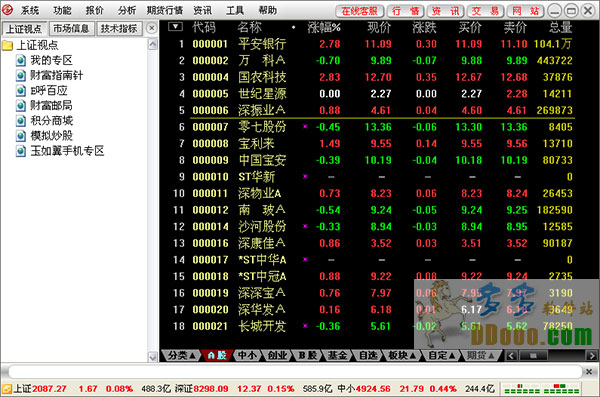Image resolution: width=600 pixels, height=397 pixels.
Task: Close the bottom message bar
Action: coord(589,371)
